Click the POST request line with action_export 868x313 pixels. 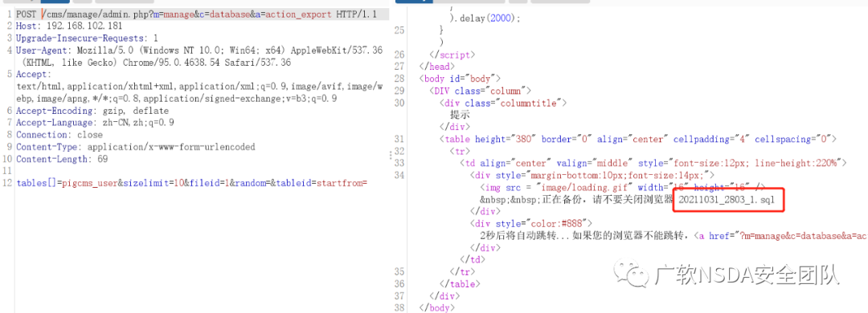[197, 14]
